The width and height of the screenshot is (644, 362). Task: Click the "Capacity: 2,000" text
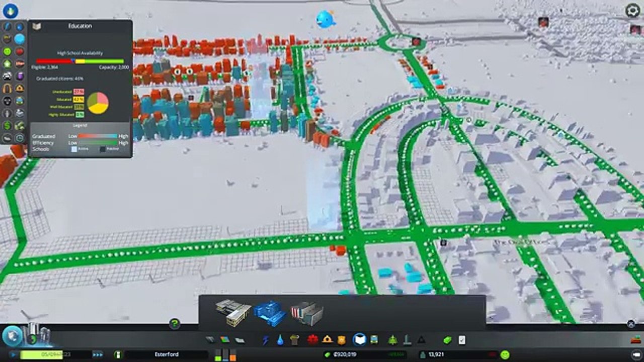pyautogui.click(x=114, y=67)
